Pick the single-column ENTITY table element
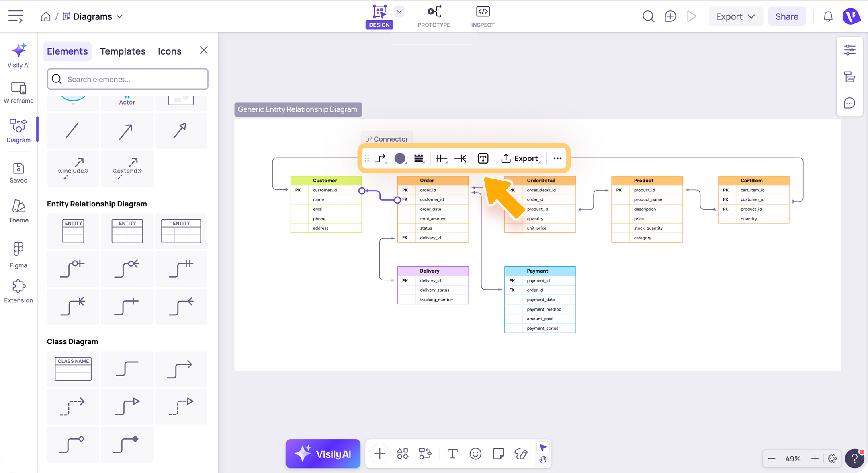 tap(73, 231)
